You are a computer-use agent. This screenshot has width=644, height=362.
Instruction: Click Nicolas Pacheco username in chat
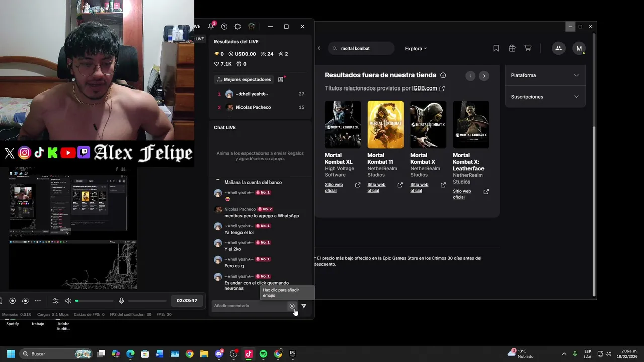point(240,209)
